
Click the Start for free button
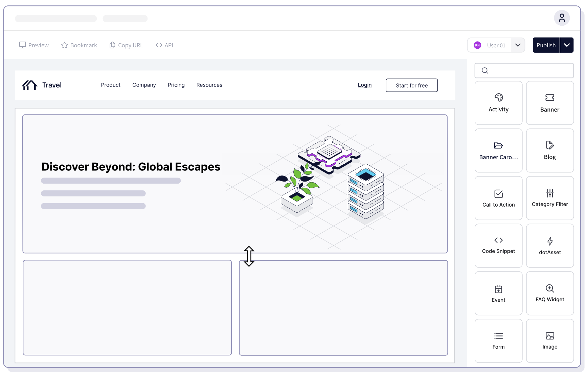(412, 85)
